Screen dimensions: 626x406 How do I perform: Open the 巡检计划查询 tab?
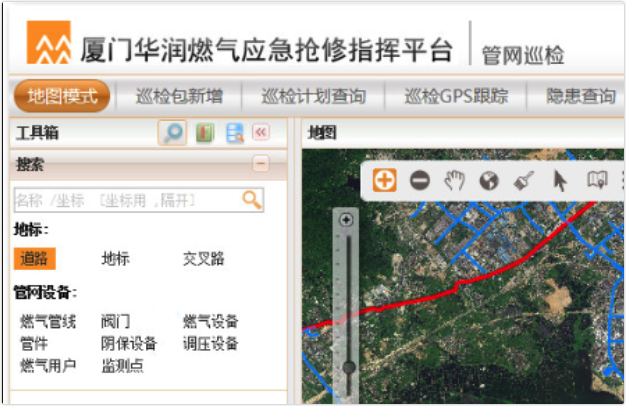tap(313, 96)
